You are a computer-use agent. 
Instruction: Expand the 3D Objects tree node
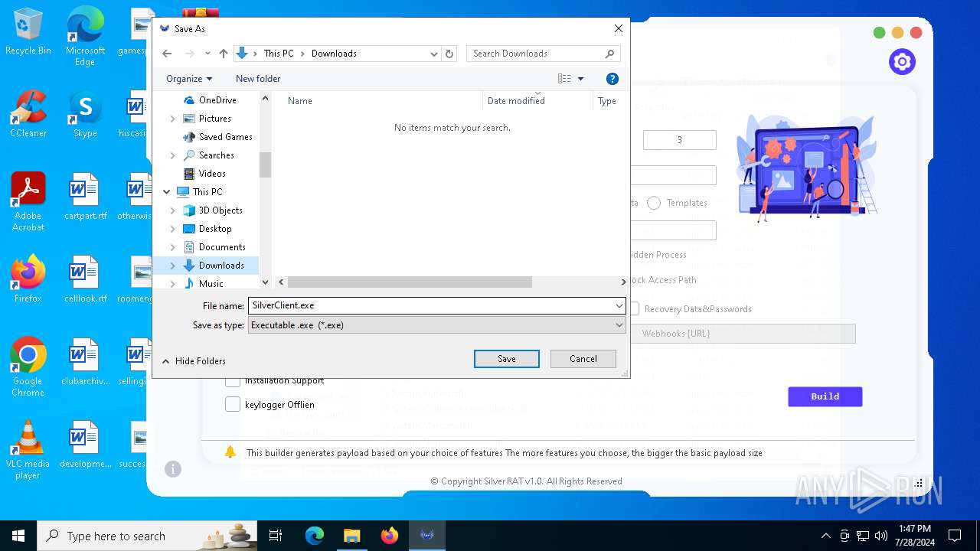[172, 210]
